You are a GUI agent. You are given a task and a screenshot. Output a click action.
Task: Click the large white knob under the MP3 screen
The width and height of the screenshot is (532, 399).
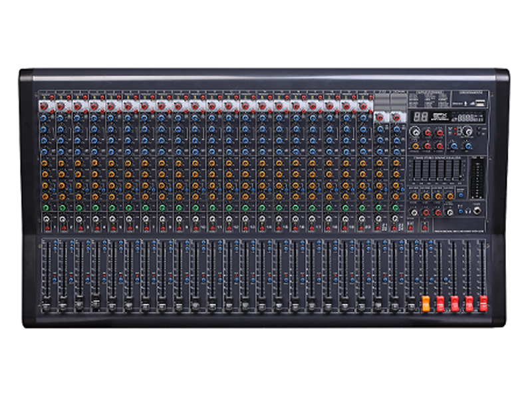click(468, 131)
